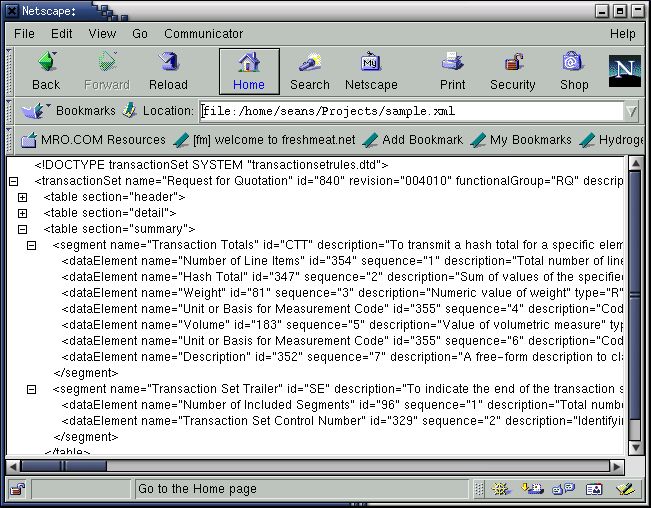Expand the table section header node
This screenshot has height=508, width=651.
22,198
